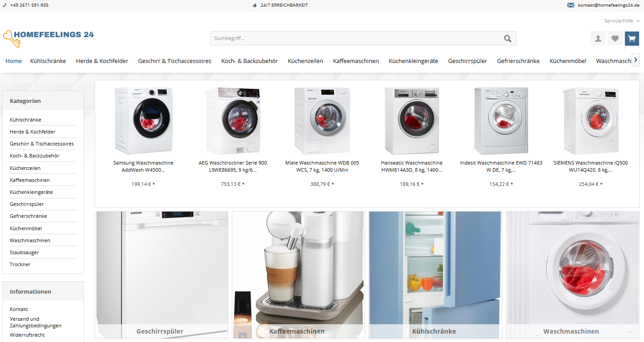Viewport: 644px width, 342px height.
Task: Open Kühlschränke in the top navigation
Action: [x=48, y=61]
